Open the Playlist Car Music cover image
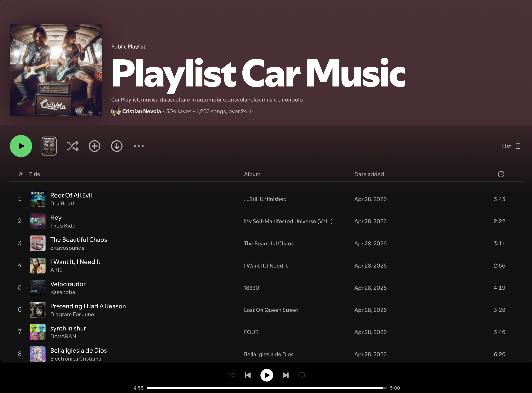Viewport: 532px width, 393px height. 56,70
